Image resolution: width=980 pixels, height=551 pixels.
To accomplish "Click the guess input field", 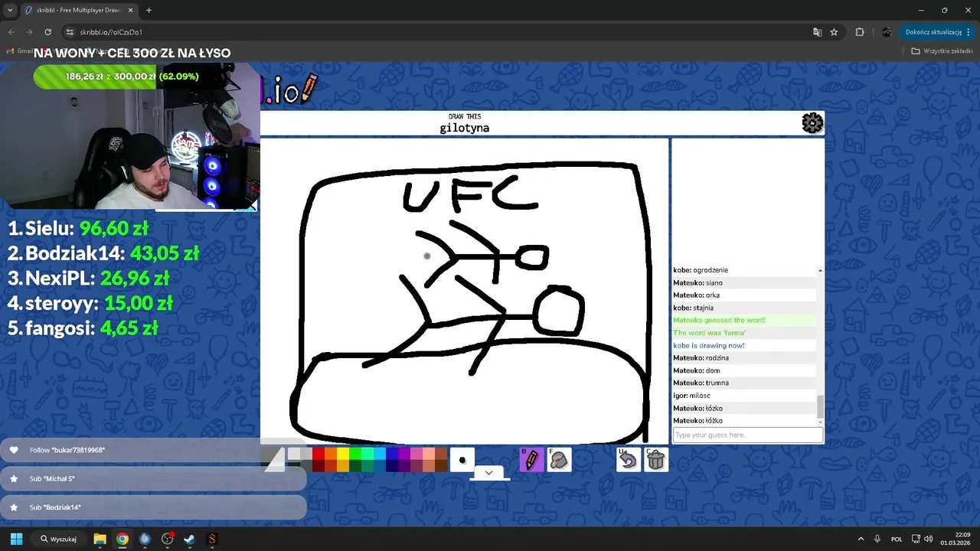I will 747,435.
